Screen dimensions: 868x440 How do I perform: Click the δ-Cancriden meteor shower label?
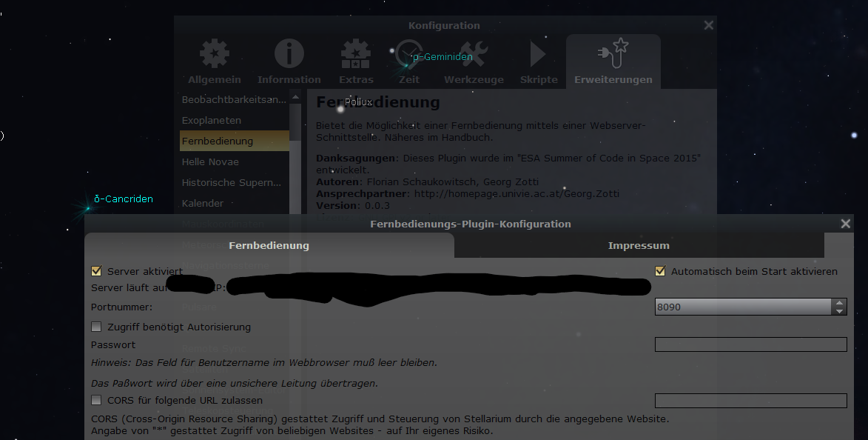point(124,199)
